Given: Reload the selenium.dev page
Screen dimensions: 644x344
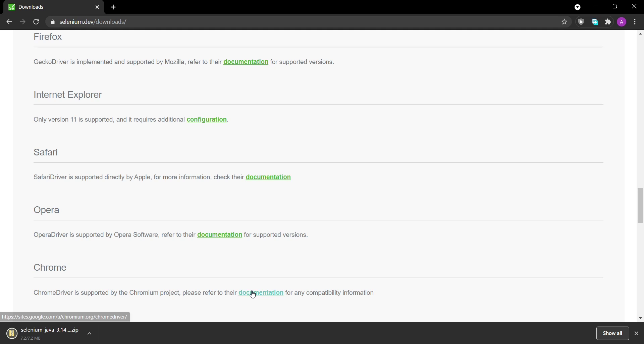Looking at the screenshot, I should tap(36, 22).
